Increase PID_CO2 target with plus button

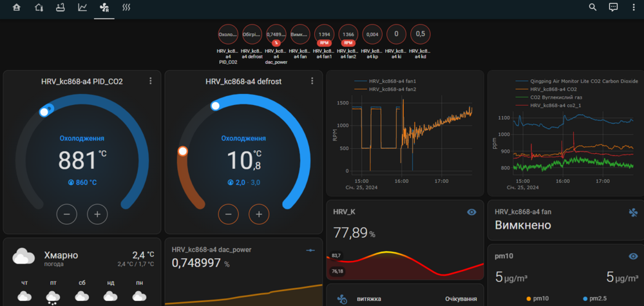[97, 214]
